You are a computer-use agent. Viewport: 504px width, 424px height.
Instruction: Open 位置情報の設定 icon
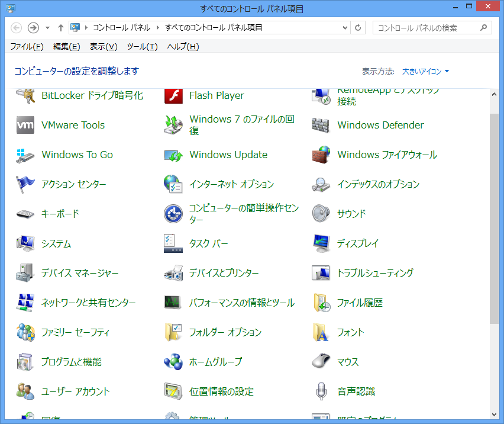click(173, 391)
